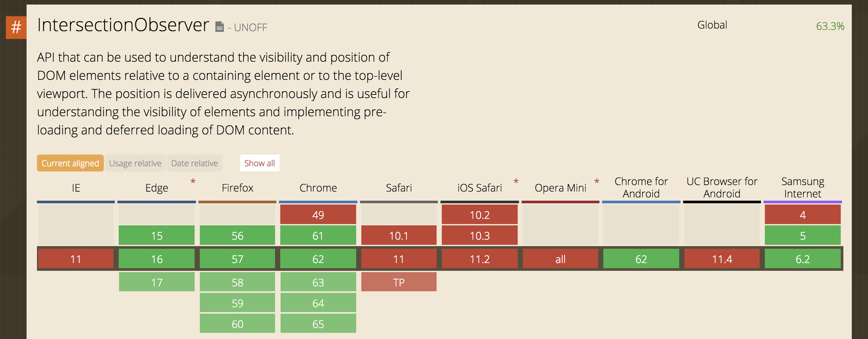Switch to Date relative view
Viewport: 868px width, 339px height.
click(194, 163)
